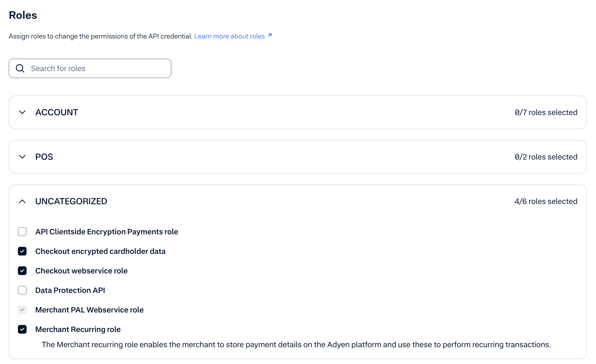Collapse the UNCATEGORIZED section chevron
Image resolution: width=596 pixels, height=364 pixels.
coord(22,201)
